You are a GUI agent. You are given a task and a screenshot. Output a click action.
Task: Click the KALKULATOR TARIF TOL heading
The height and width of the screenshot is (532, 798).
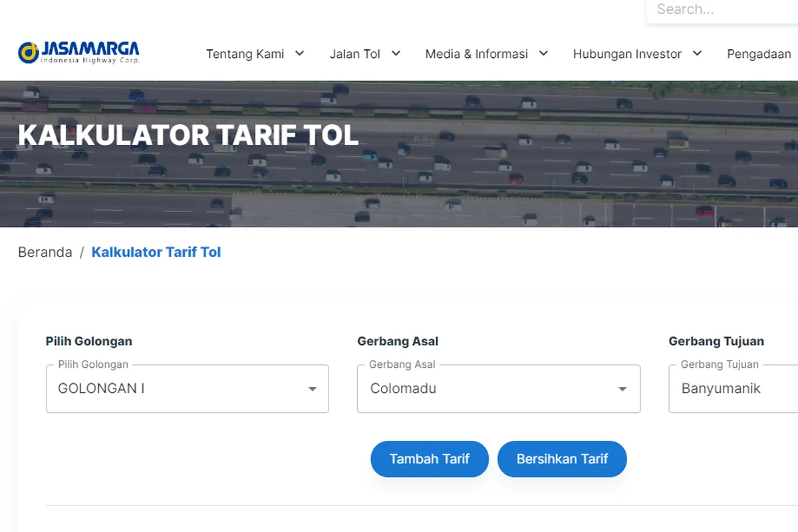(x=188, y=135)
